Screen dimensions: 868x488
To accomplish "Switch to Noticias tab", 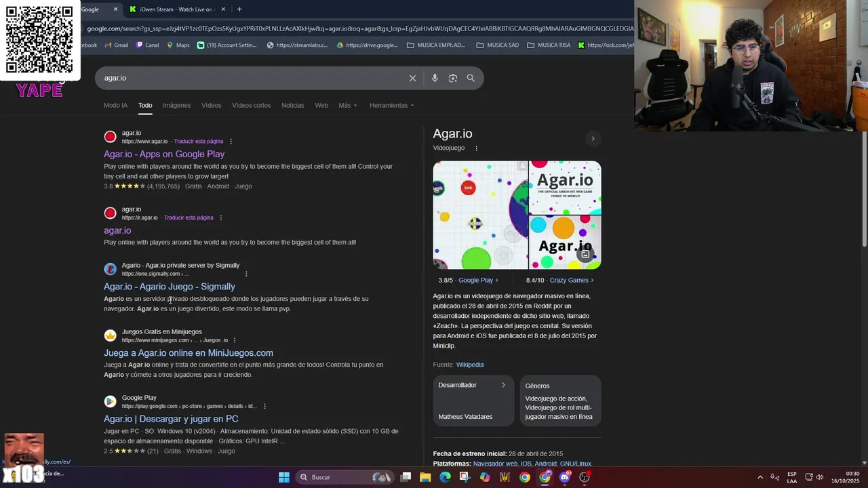I will pyautogui.click(x=293, y=106).
